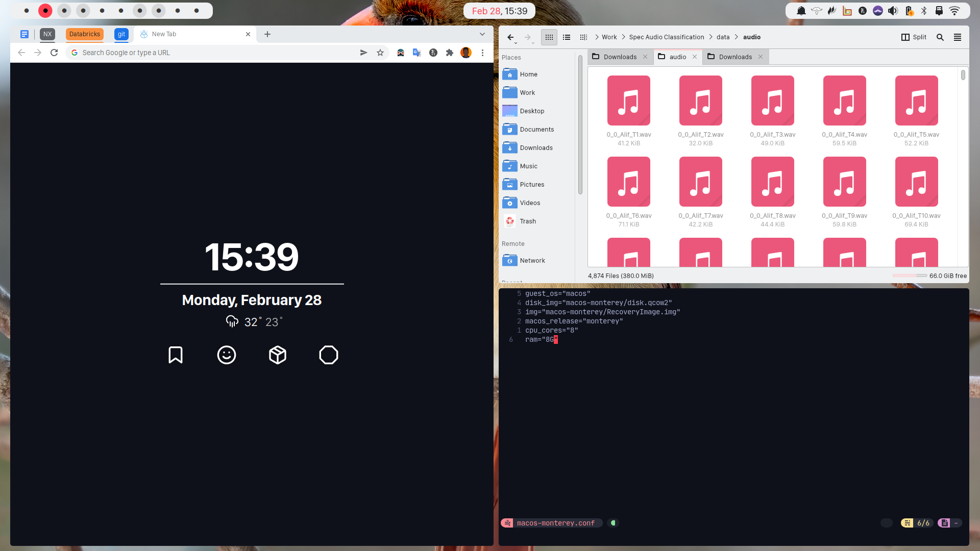The image size is (980, 551).
Task: Switch file manager to details list view
Action: pyautogui.click(x=567, y=37)
